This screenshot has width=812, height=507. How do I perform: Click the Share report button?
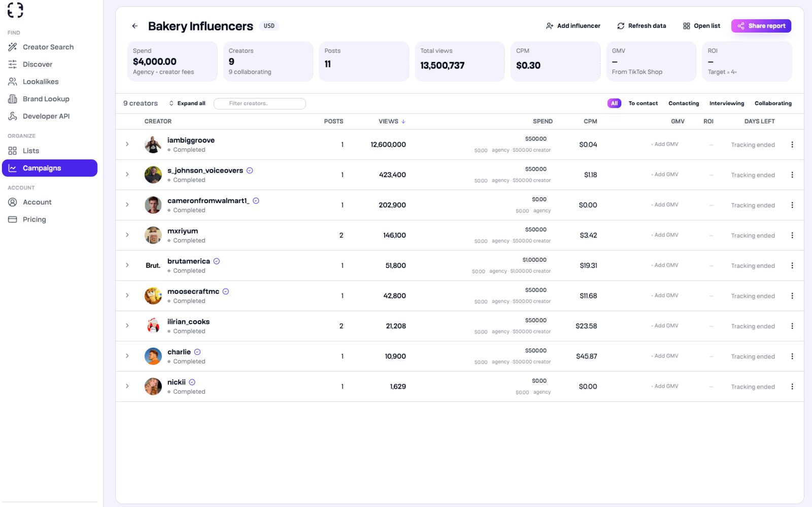point(761,26)
